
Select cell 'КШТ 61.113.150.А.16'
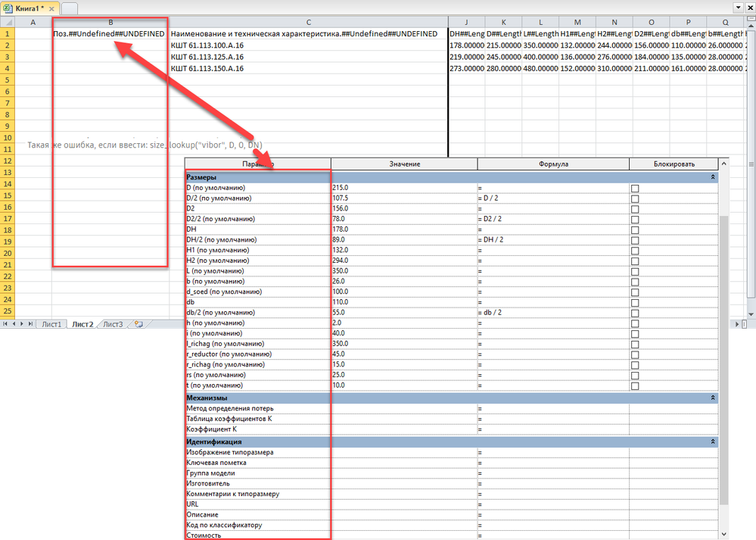click(309, 68)
